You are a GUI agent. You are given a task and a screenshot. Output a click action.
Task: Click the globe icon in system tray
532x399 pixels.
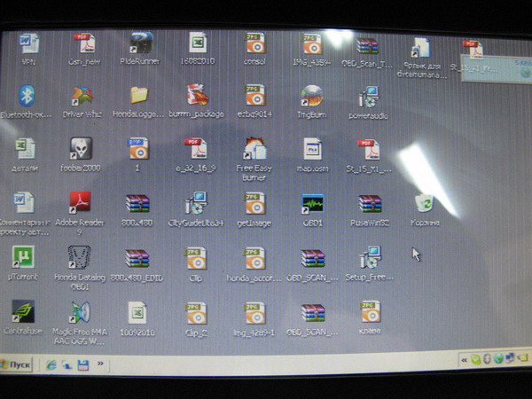[x=498, y=358]
